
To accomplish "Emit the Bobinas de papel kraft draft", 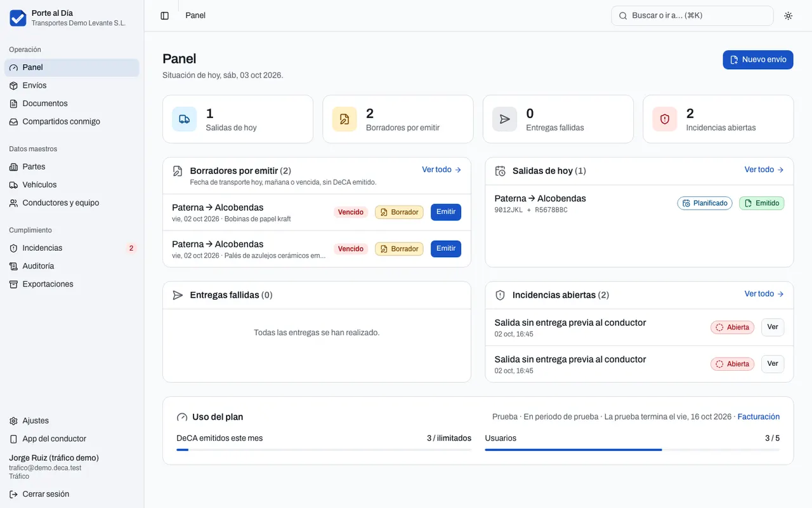I will 446,212.
